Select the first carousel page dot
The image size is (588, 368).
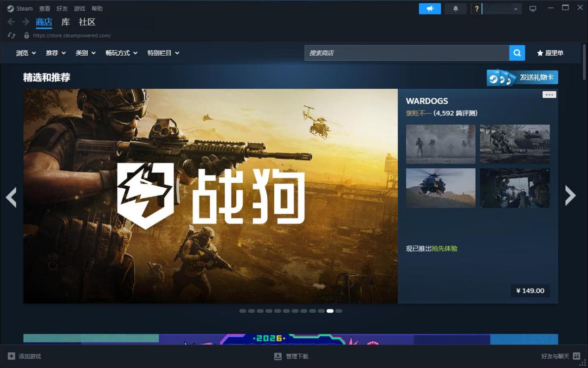[243, 311]
